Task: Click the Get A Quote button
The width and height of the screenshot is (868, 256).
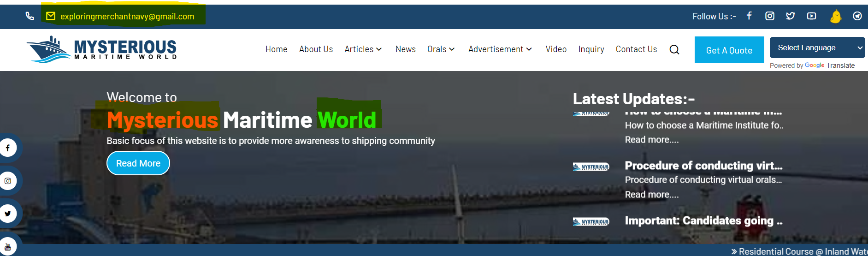Action: [729, 50]
